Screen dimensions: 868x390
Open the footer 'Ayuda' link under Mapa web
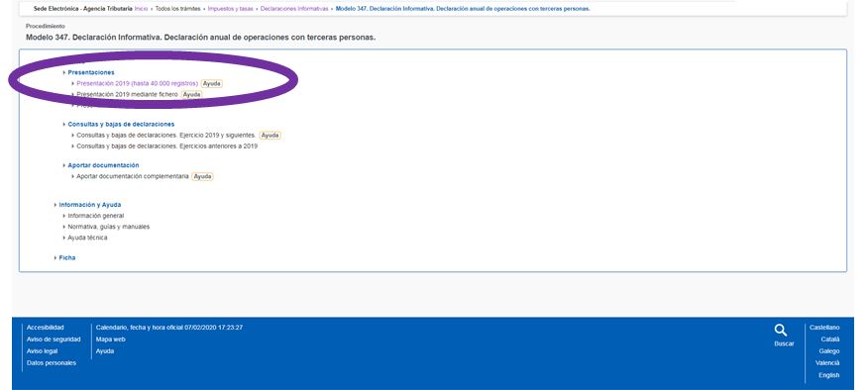point(105,351)
